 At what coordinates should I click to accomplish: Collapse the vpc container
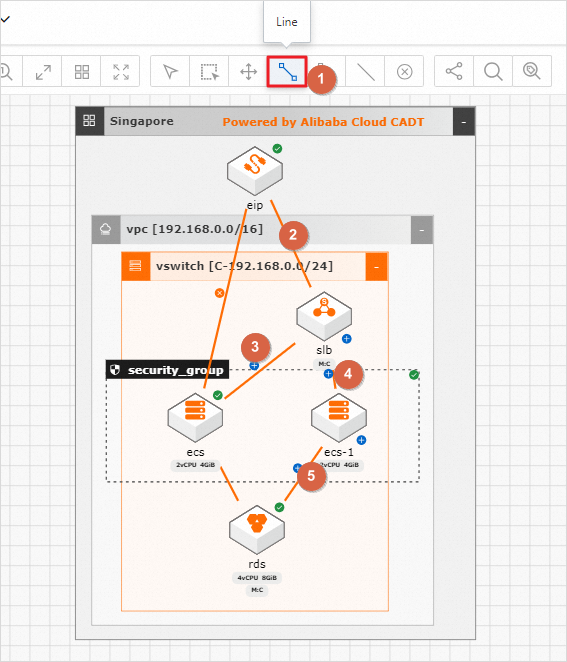point(422,230)
